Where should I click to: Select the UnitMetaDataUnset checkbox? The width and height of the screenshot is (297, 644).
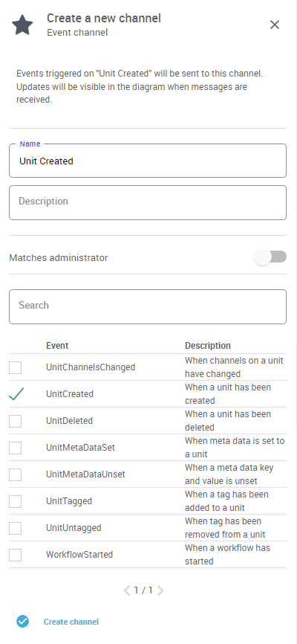click(15, 474)
